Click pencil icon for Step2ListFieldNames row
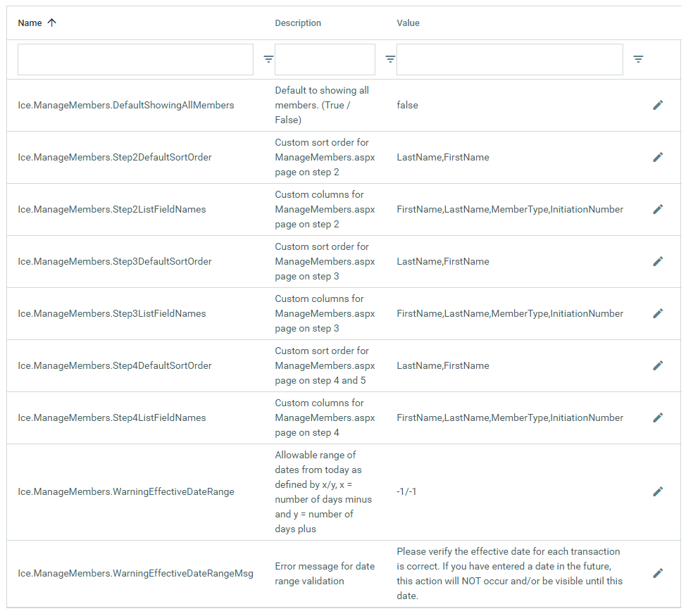The width and height of the screenshot is (693, 616). [658, 209]
